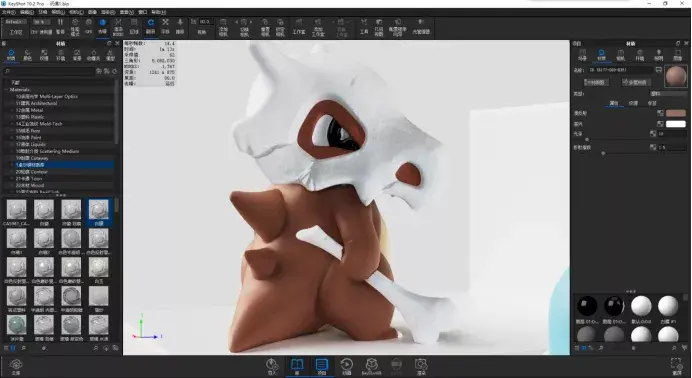Image resolution: width=692 pixels, height=378 pixels.
Task: Switch to library Models tab
Action: (110, 55)
